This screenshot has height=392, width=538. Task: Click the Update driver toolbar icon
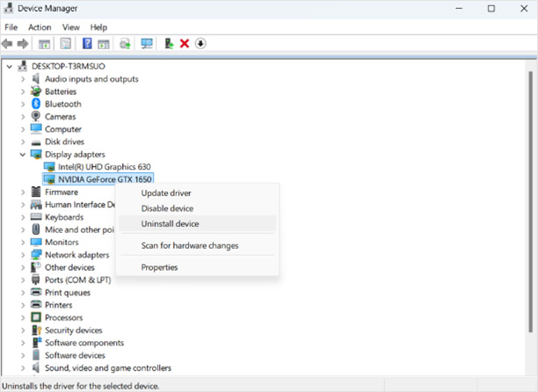169,44
